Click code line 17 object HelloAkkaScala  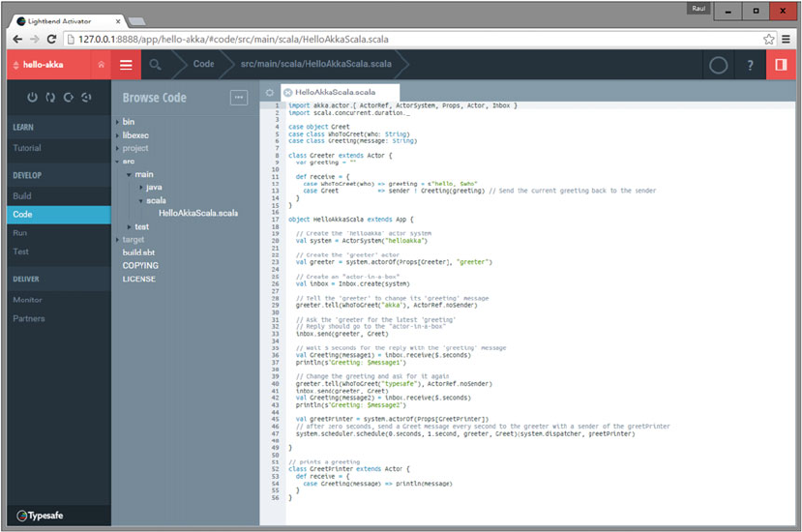[351, 219]
